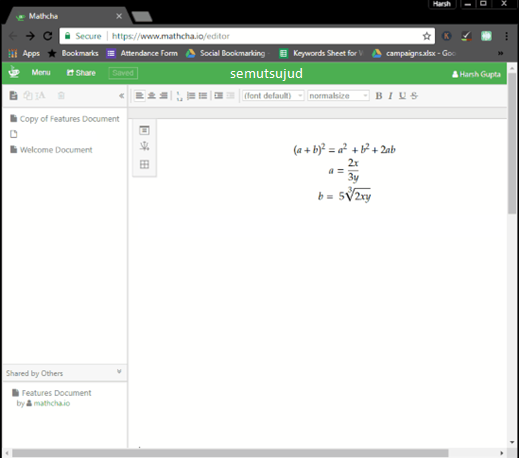Select the Mathcha browser tab
Screen dimensions: 519x458
click(68, 16)
